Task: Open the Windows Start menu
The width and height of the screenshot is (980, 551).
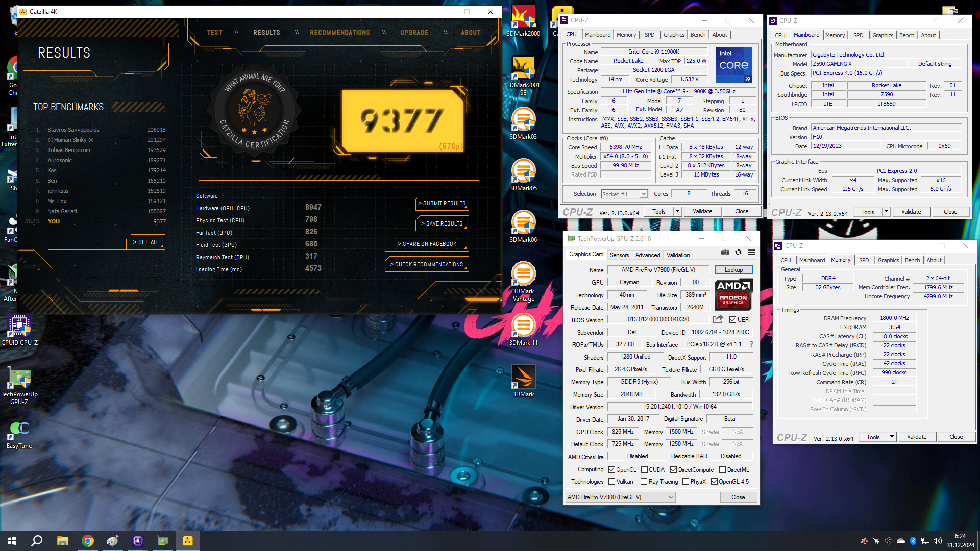Action: click(x=12, y=541)
